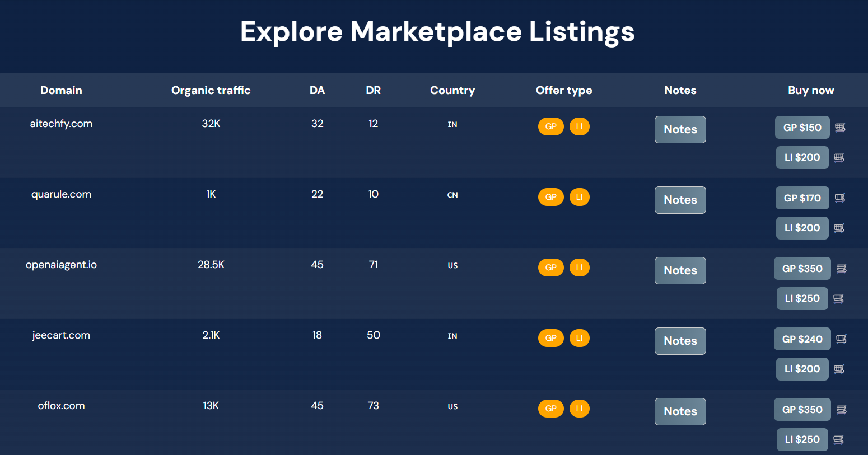This screenshot has width=868, height=455.
Task: Open Notes for jeecart.com
Action: pos(680,341)
